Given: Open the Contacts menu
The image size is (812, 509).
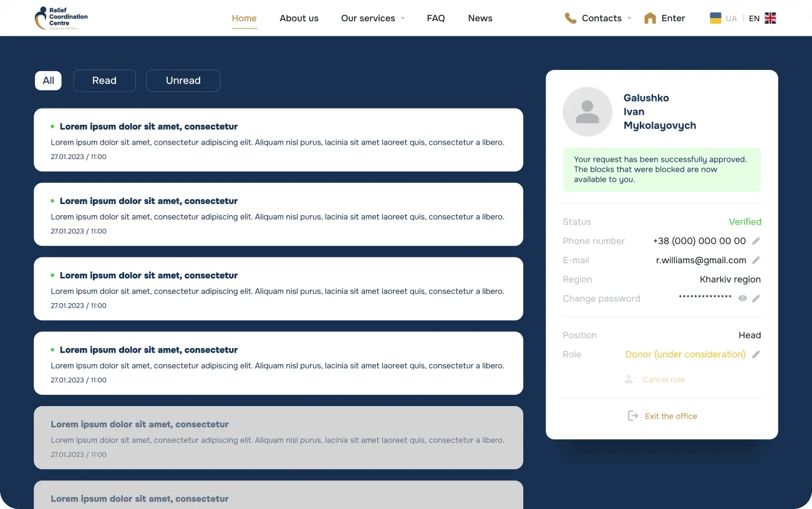Looking at the screenshot, I should (x=602, y=18).
